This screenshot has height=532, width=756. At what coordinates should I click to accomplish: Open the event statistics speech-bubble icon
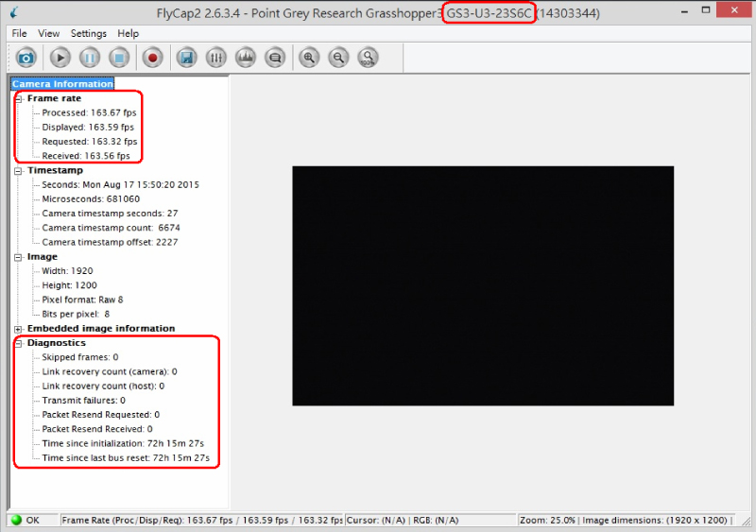275,58
